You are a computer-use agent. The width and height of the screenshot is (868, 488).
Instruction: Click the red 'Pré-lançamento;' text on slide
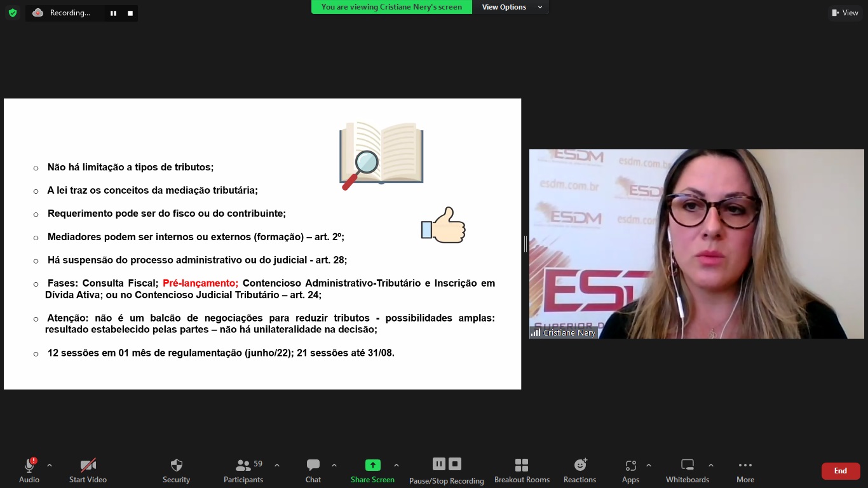(200, 283)
